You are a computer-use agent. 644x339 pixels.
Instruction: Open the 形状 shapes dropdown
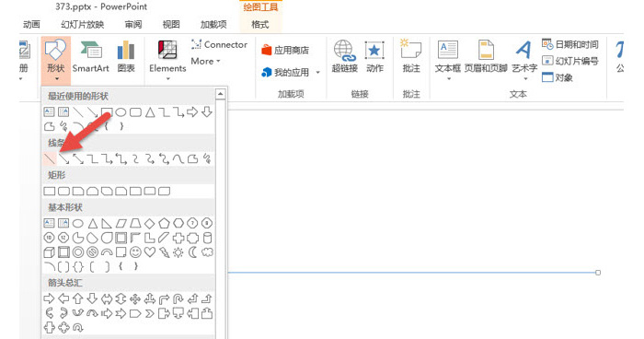[56, 61]
